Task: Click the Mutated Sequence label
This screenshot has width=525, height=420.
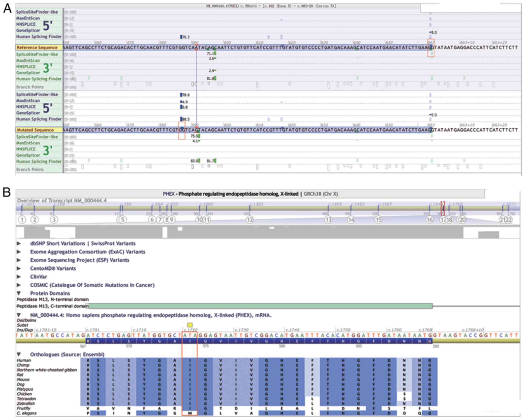Action: tap(35, 130)
